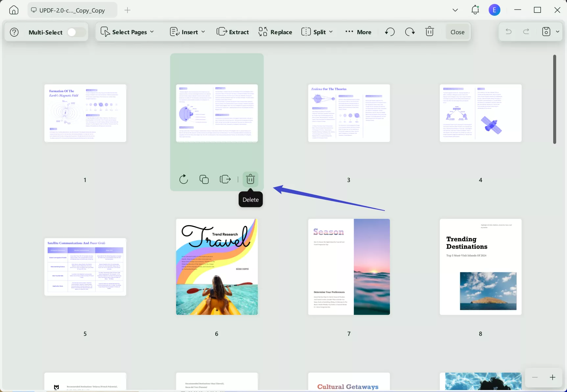Open the notifications bell
The width and height of the screenshot is (567, 392).
click(475, 10)
